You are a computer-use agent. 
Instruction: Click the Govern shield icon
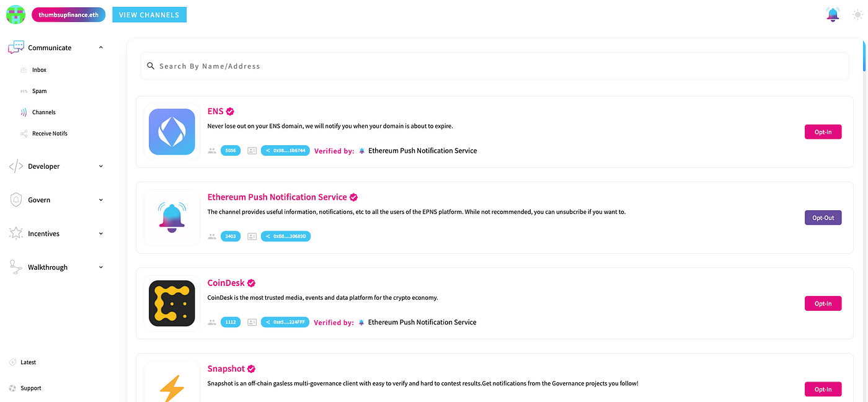[16, 200]
